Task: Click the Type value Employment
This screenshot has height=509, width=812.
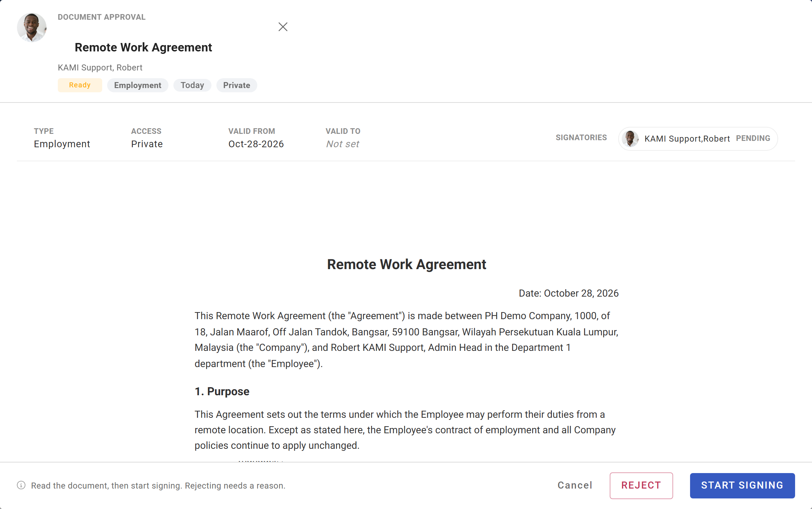Action: coord(62,144)
